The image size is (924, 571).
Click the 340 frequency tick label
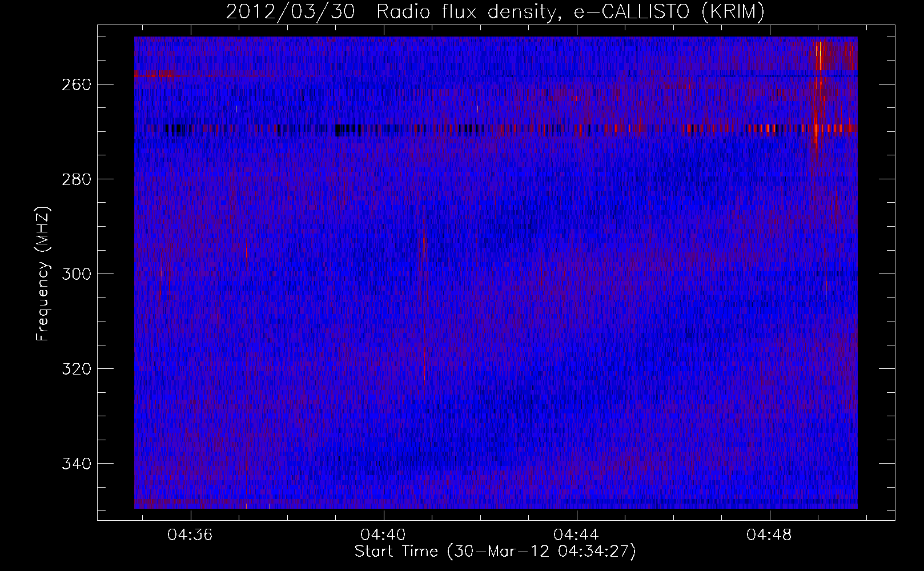click(77, 464)
